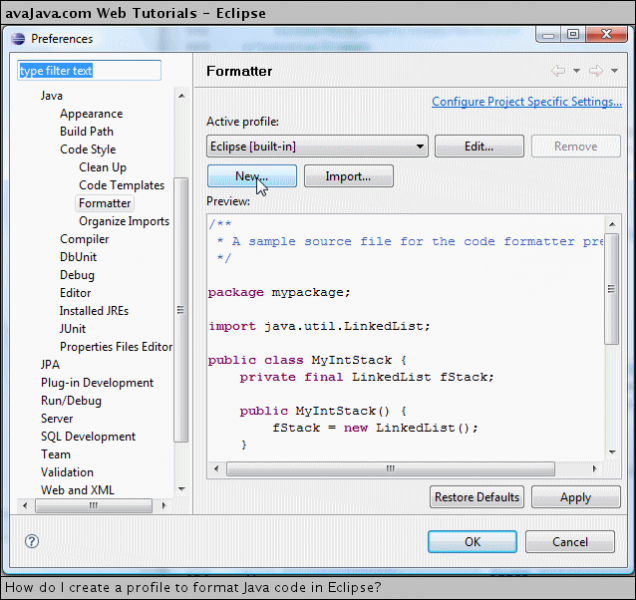
Task: Select Plug-in Development category
Action: [97, 382]
